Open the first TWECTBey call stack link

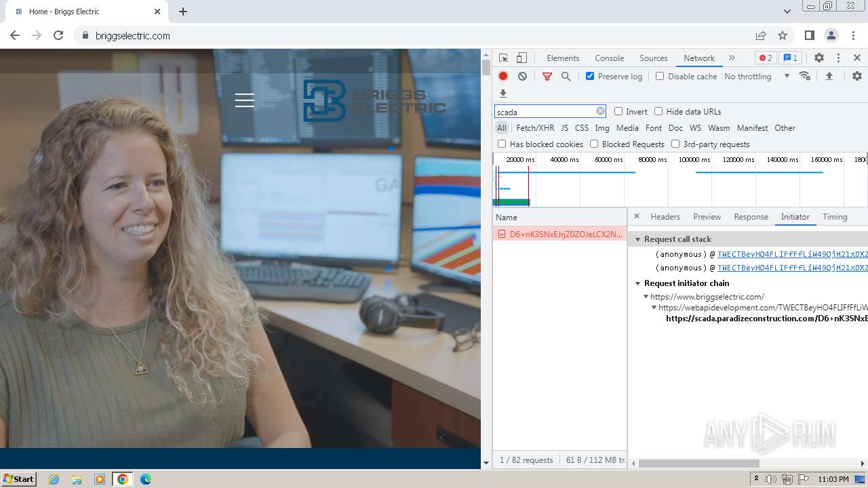click(x=792, y=254)
